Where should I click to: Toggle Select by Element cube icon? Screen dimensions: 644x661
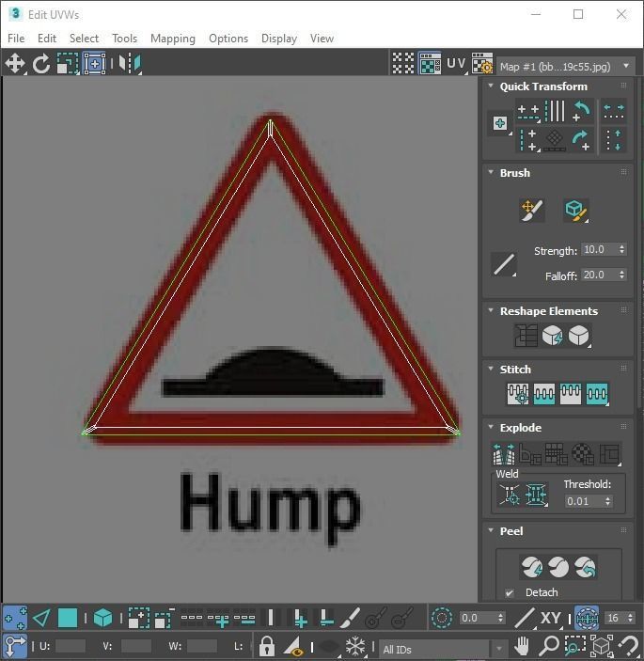click(x=102, y=619)
